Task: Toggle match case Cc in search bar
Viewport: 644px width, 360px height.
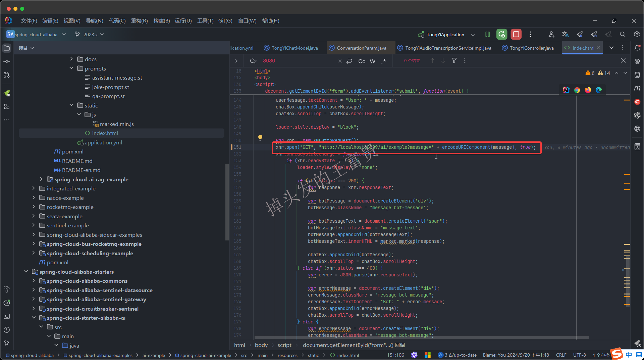Action: click(x=362, y=61)
